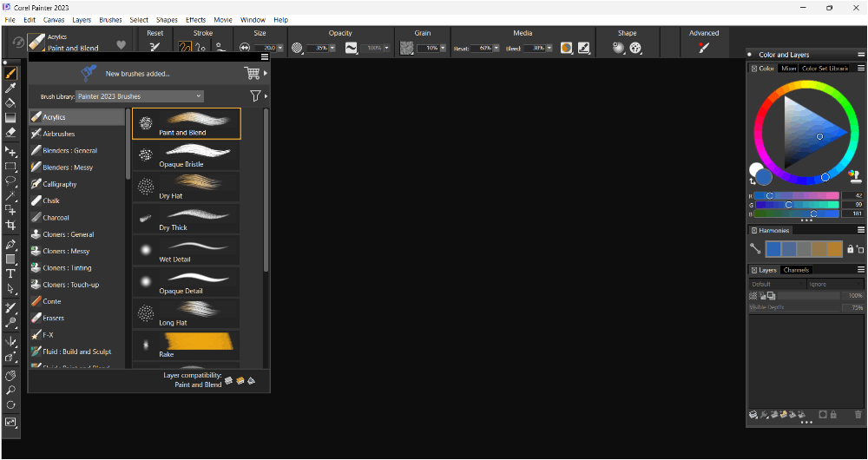Image resolution: width=868 pixels, height=460 pixels.
Task: Open the Layers composite method Default dropdown
Action: click(777, 284)
